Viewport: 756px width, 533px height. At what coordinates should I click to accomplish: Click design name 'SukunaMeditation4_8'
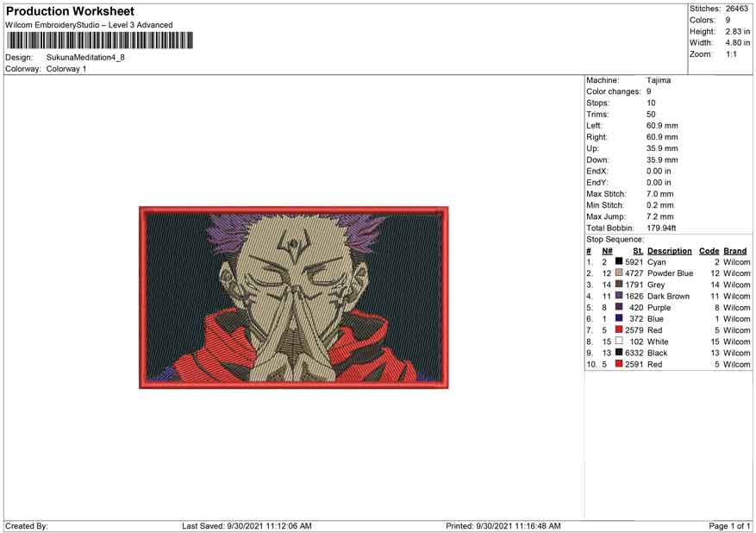click(85, 58)
